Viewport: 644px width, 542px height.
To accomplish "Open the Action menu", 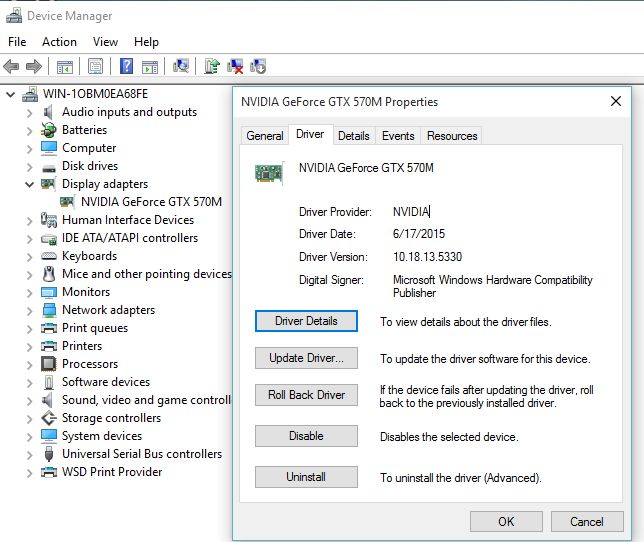I will point(59,42).
